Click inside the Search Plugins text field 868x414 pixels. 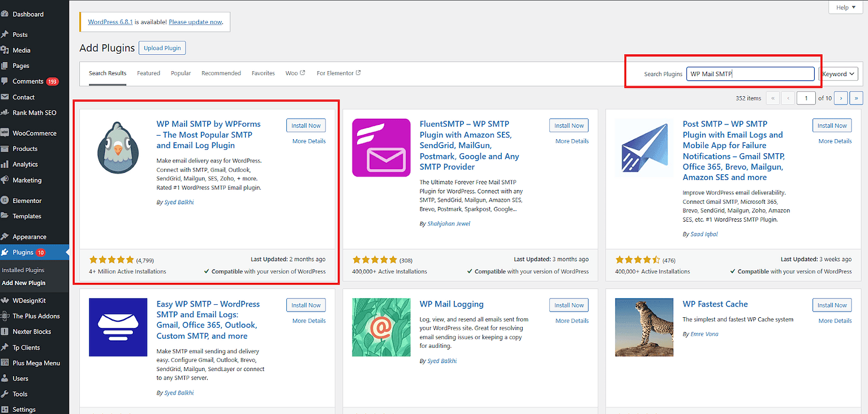click(750, 74)
